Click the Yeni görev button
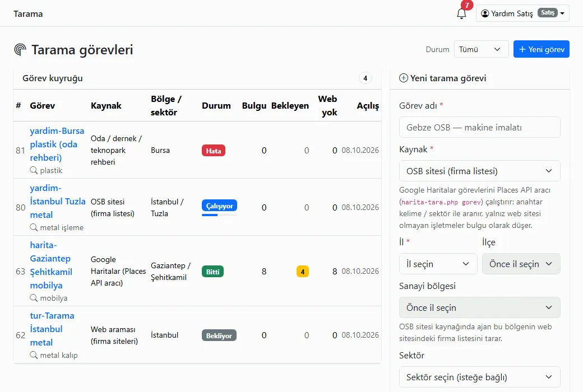This screenshot has width=583, height=392. pos(542,49)
